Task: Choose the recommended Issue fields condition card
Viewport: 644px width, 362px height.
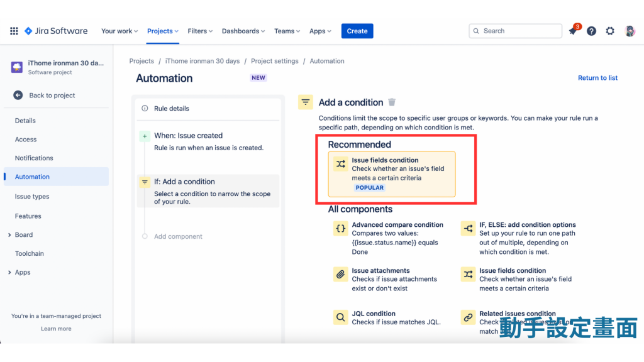Action: click(x=392, y=174)
